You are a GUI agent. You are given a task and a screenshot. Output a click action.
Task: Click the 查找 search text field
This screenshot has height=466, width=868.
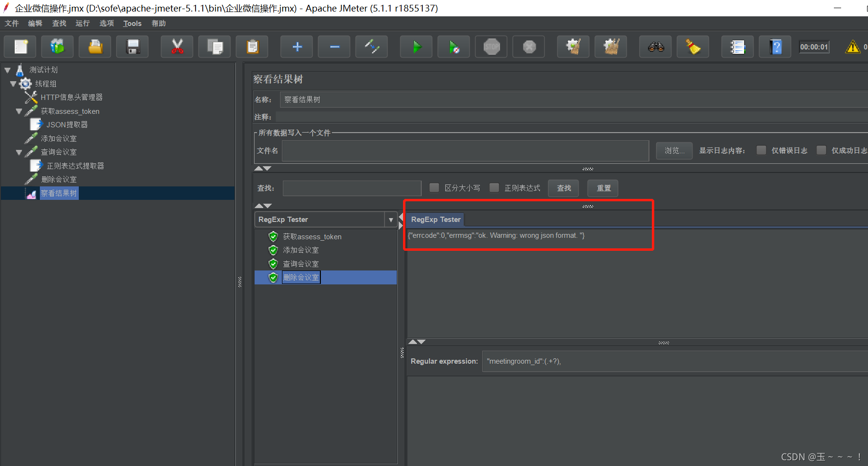352,188
